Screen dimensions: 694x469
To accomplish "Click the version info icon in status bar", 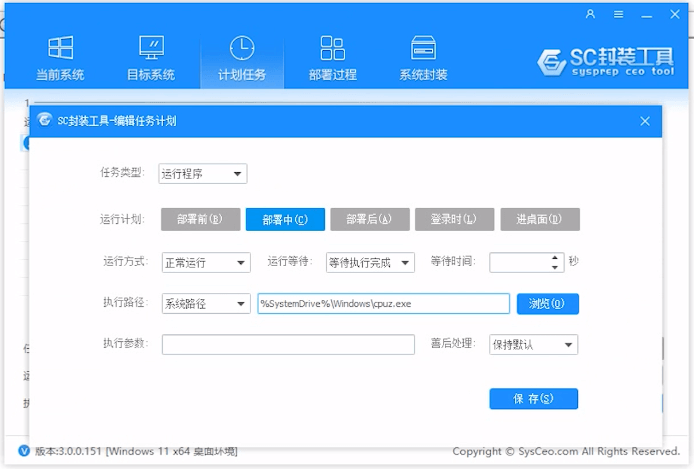I will tap(24, 451).
